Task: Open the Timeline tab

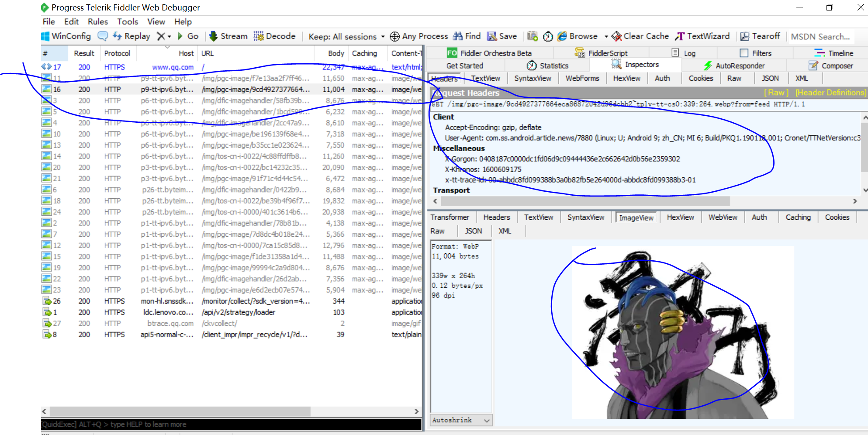Action: (834, 53)
